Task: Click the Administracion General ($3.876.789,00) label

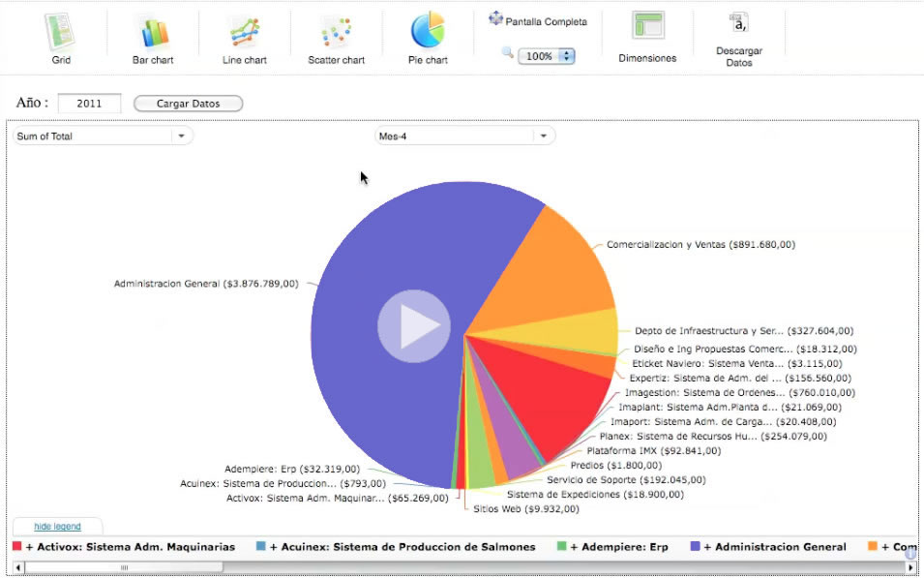Action: click(x=206, y=284)
